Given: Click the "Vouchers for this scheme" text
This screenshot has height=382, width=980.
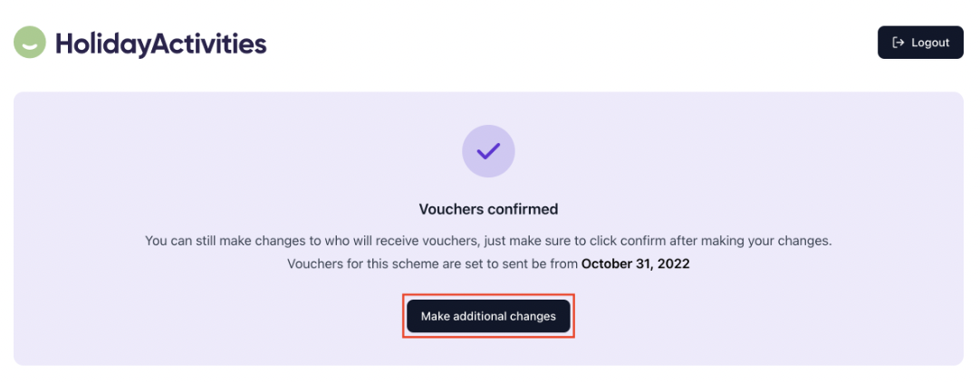Looking at the screenshot, I should [x=357, y=264].
